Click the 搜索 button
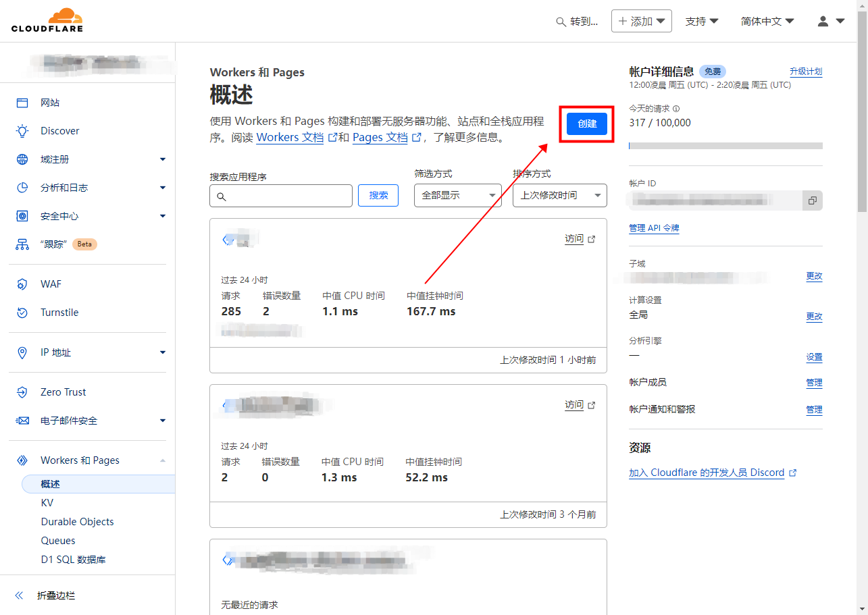This screenshot has width=868, height=615. tap(378, 195)
